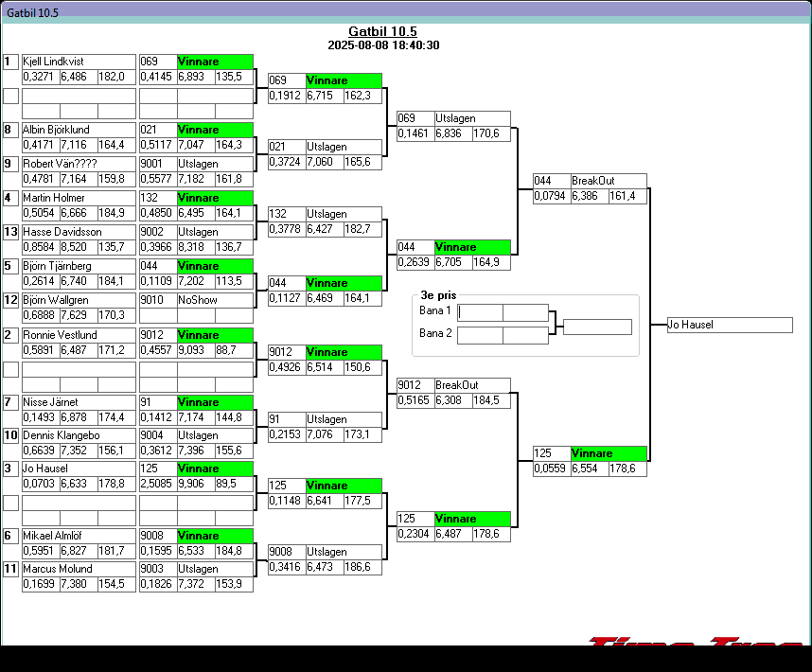Click the underlined Gatbil 10.5 heading
812x672 pixels.
pyautogui.click(x=382, y=31)
